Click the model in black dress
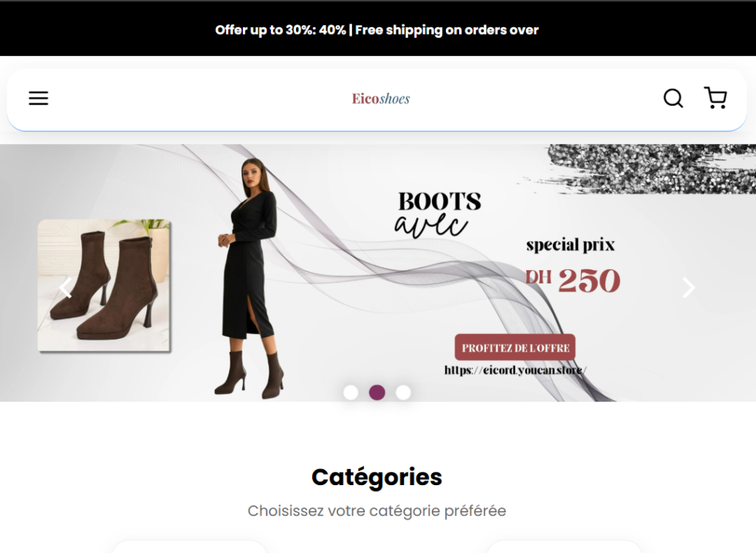 (x=250, y=278)
